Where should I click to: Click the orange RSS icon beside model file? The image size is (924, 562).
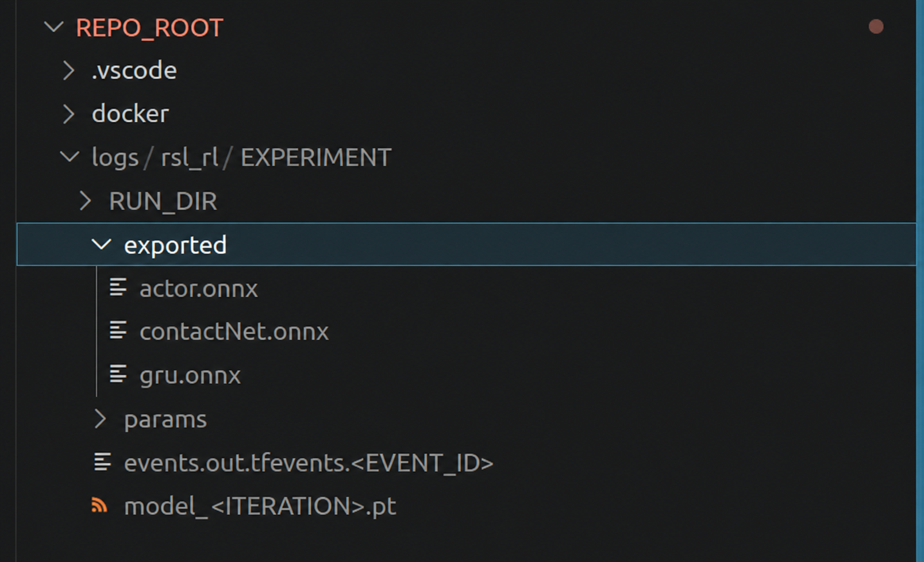(x=99, y=505)
